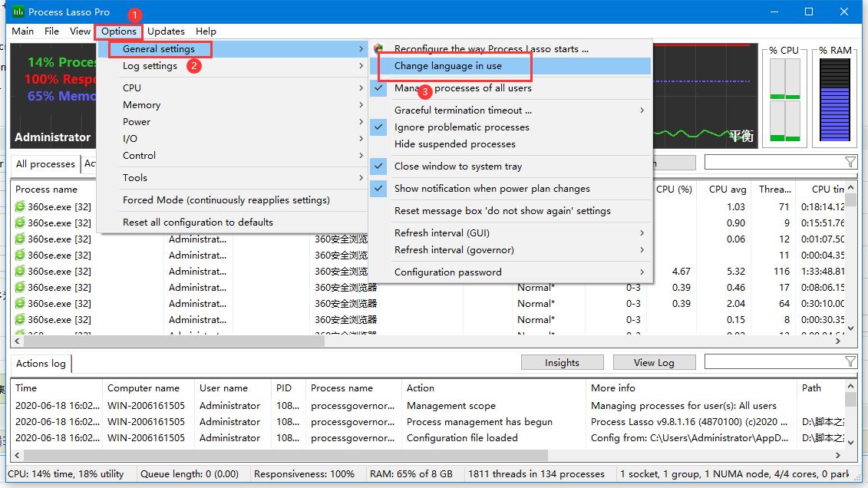
Task: Click the % CPU usage meter
Action: click(784, 100)
